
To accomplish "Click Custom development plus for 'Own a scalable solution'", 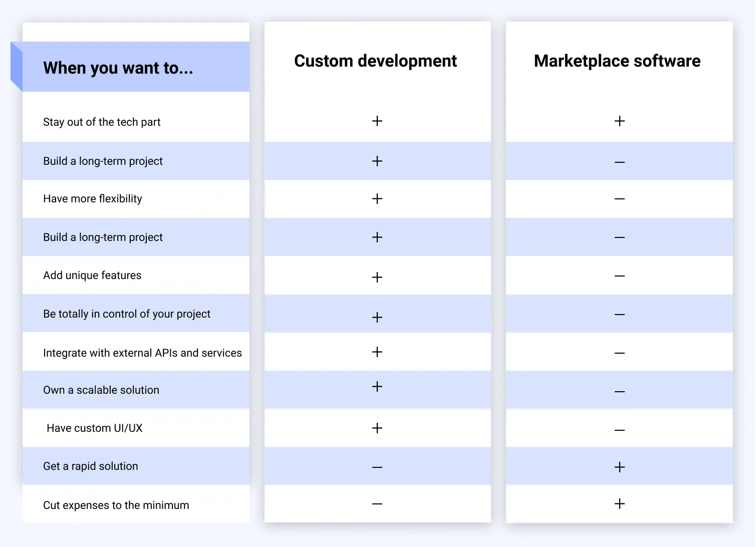I will 377,386.
